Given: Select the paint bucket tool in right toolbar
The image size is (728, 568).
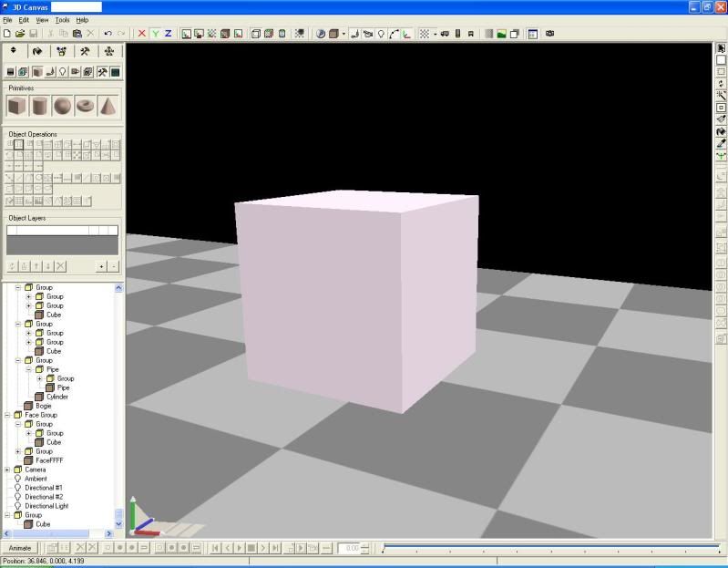Looking at the screenshot, I should pos(721,131).
